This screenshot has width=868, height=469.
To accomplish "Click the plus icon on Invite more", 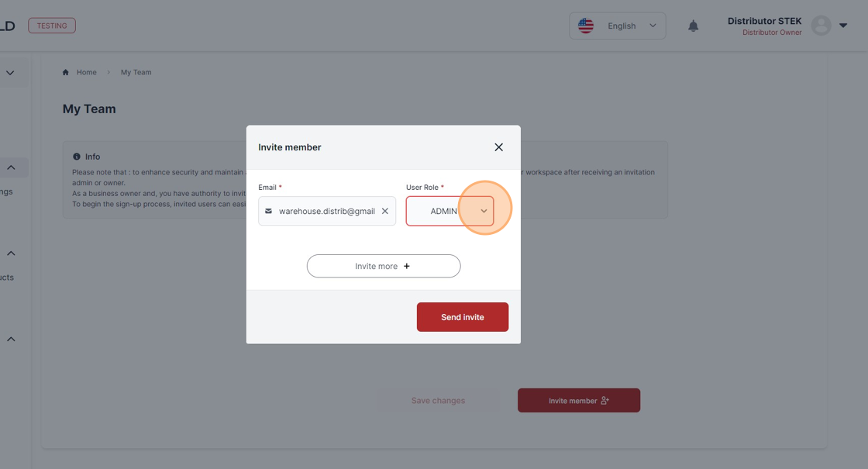I will click(406, 267).
